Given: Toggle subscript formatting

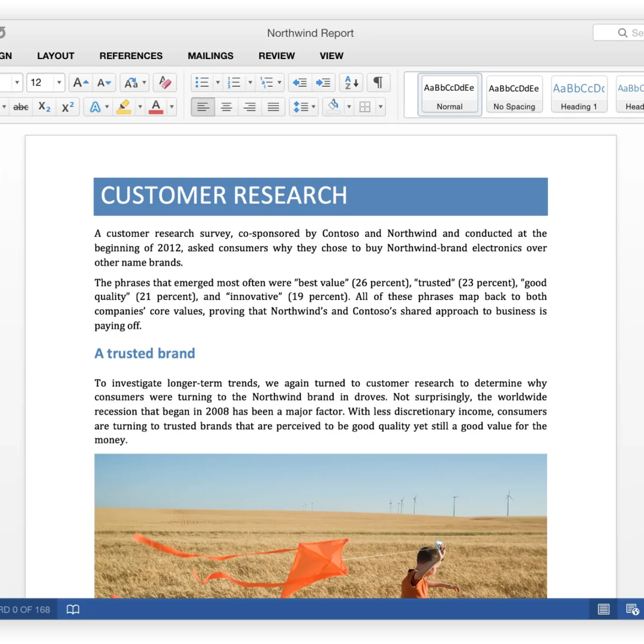Looking at the screenshot, I should click(x=45, y=107).
